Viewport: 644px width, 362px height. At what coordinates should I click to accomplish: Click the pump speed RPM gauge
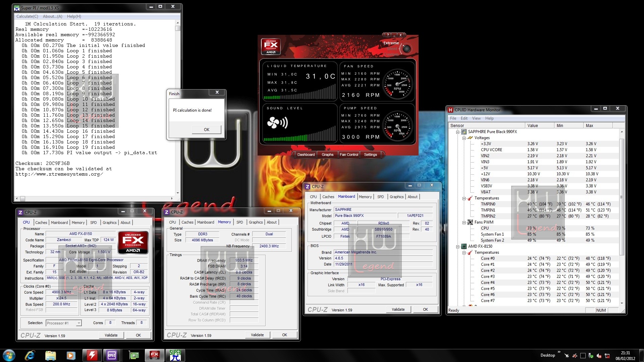(x=397, y=126)
